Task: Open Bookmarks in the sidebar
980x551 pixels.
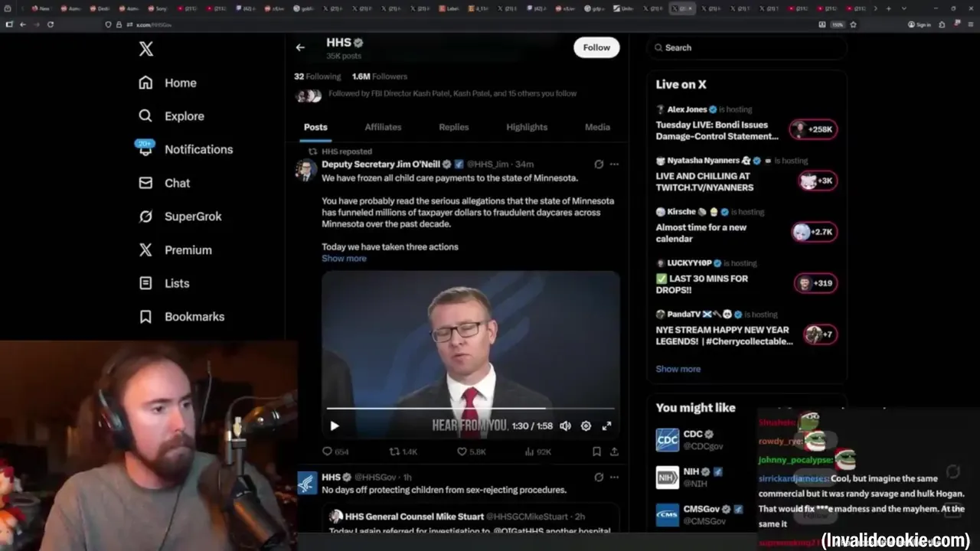Action: tap(181, 317)
